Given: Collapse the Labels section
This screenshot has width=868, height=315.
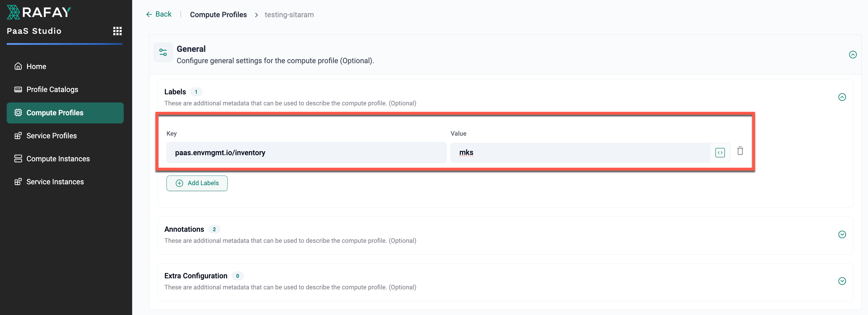Looking at the screenshot, I should point(842,97).
